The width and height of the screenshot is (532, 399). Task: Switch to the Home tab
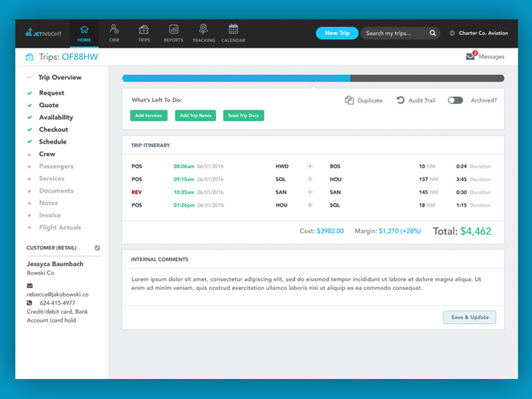[x=84, y=32]
